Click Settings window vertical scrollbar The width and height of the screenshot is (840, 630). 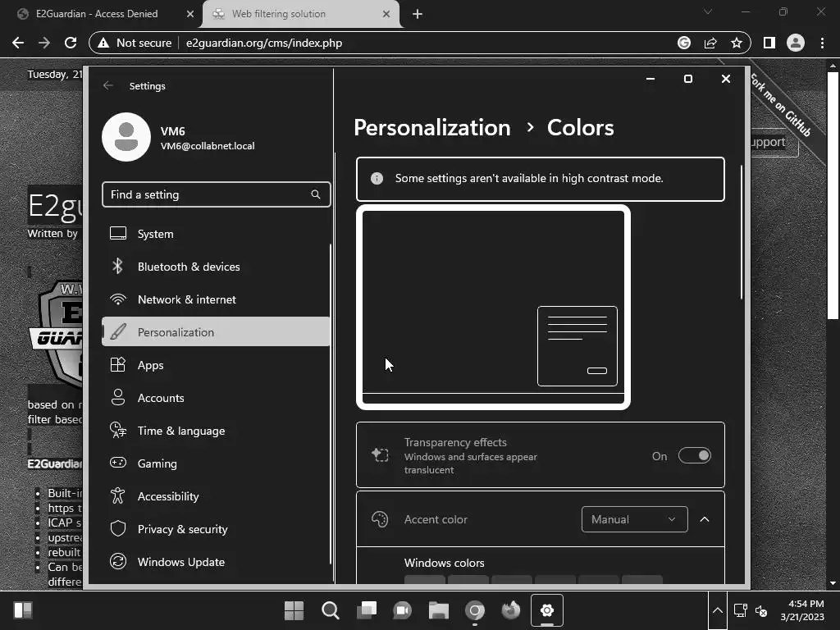742,232
